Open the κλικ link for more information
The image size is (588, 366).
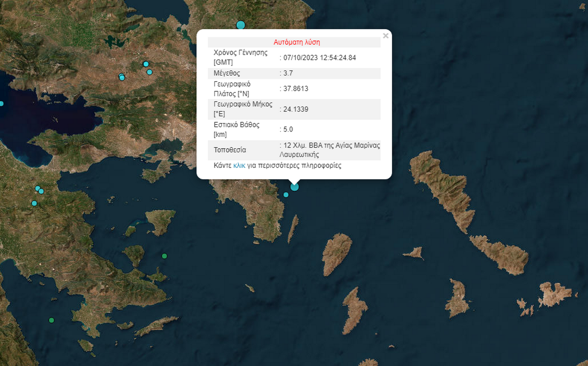239,165
